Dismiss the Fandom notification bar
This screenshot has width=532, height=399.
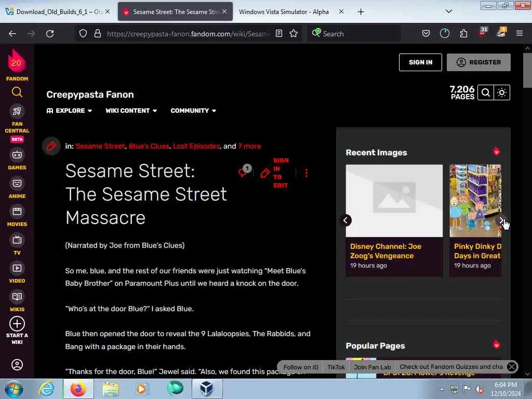click(512, 367)
